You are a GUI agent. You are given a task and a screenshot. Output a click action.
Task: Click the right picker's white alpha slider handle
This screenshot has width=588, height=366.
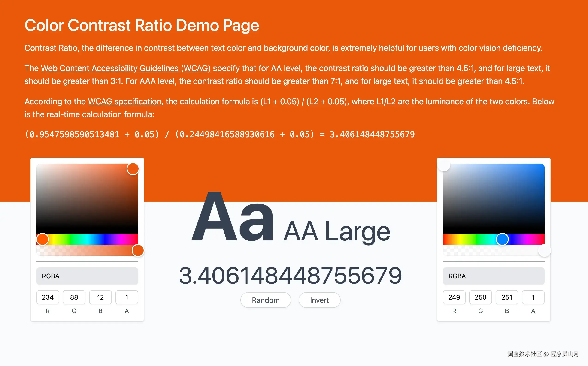coord(544,250)
